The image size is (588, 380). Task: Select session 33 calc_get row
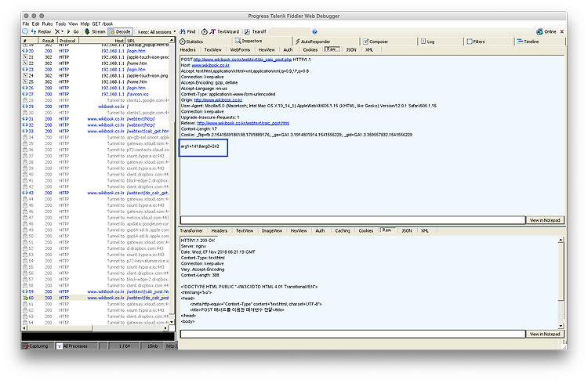[96, 131]
